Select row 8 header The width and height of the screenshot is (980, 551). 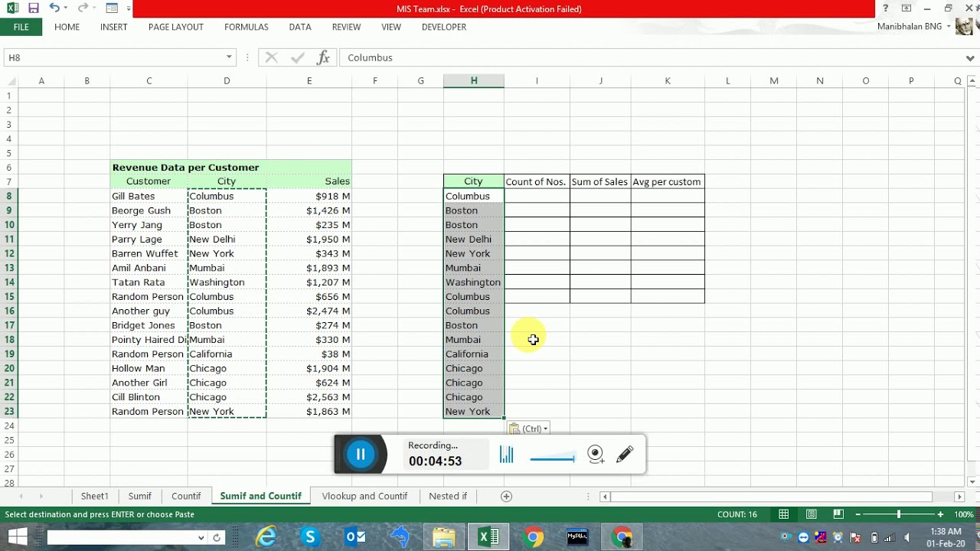(9, 196)
